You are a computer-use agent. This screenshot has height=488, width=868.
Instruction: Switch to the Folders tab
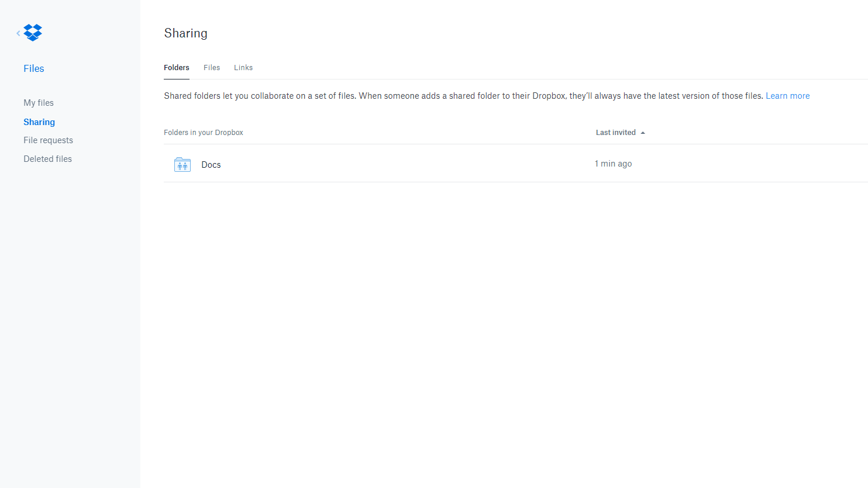[176, 68]
